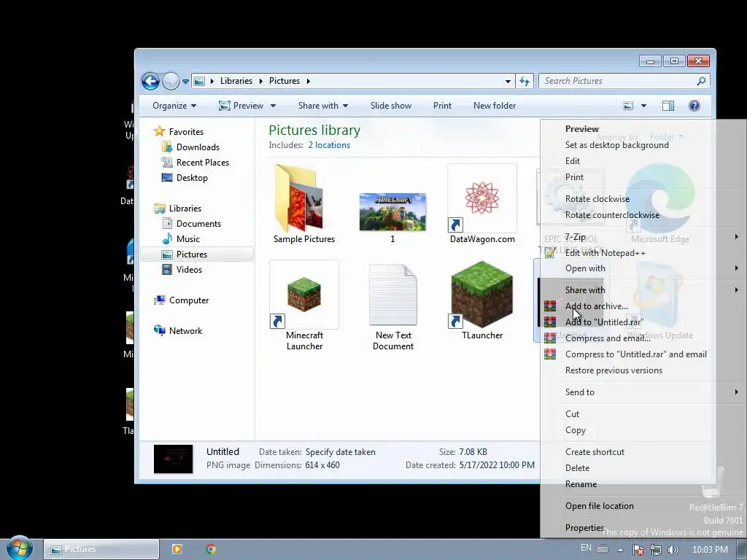747x560 pixels.
Task: Expand the Preview button dropdown arrow
Action: [273, 106]
